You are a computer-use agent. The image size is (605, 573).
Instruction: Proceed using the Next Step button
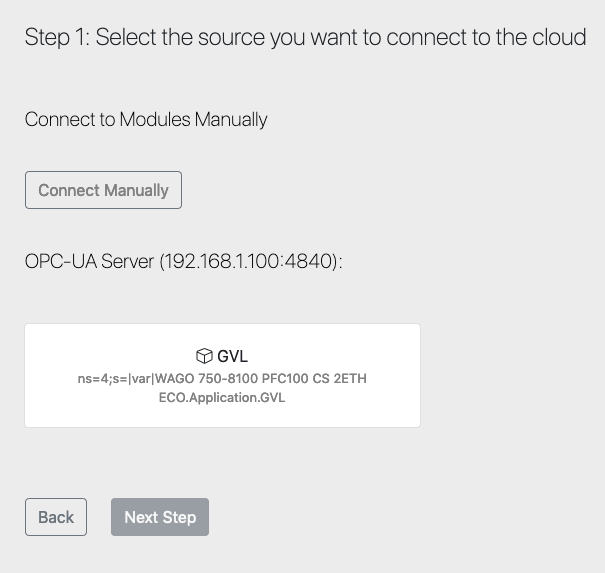(x=160, y=517)
